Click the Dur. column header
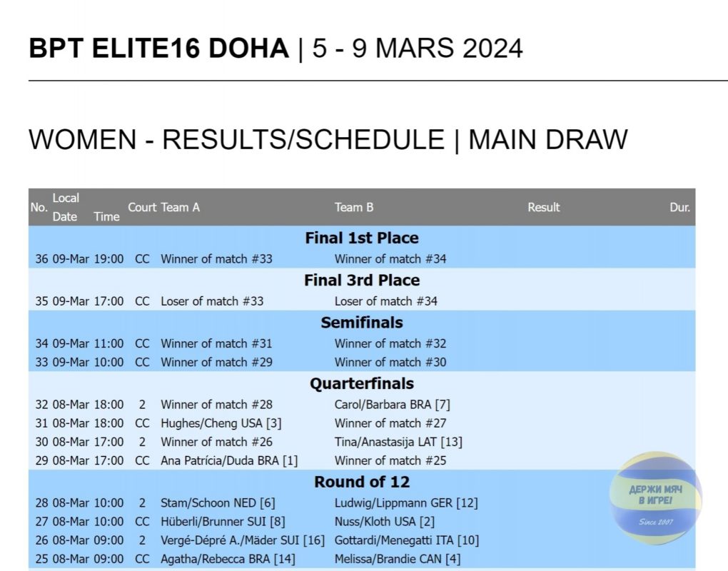 coord(679,207)
